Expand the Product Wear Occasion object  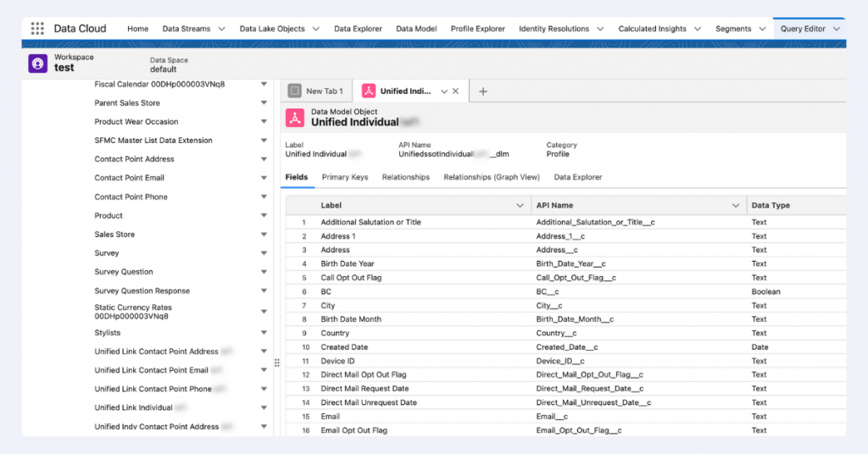tap(264, 122)
